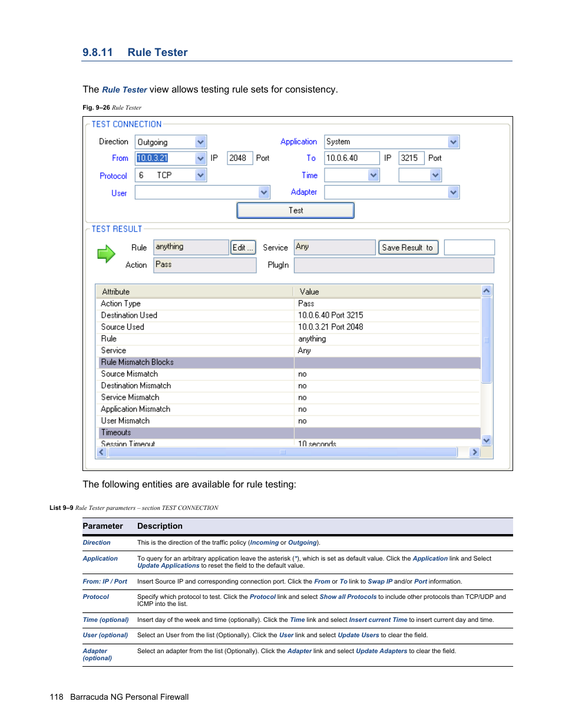Click the Time link label
Image resolution: width=562 pixels, height=728 pixels.
tap(310, 175)
